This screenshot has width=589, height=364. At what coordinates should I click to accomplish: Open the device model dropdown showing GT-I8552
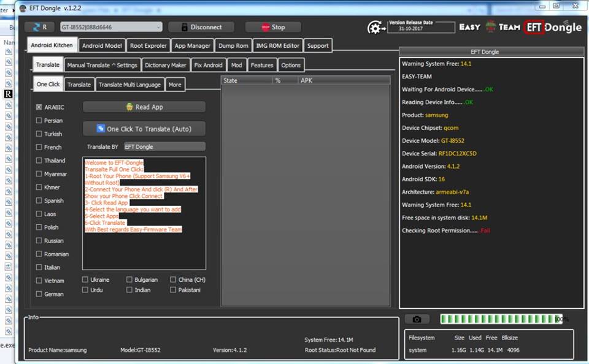click(158, 26)
